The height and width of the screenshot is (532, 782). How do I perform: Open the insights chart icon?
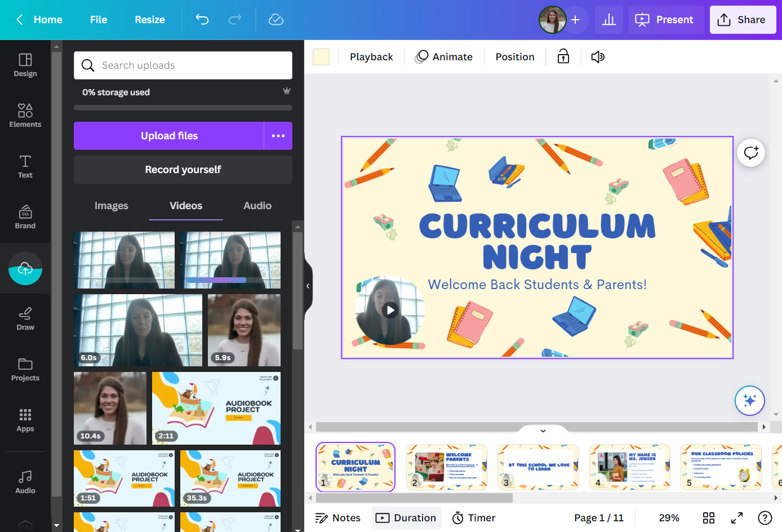point(609,20)
